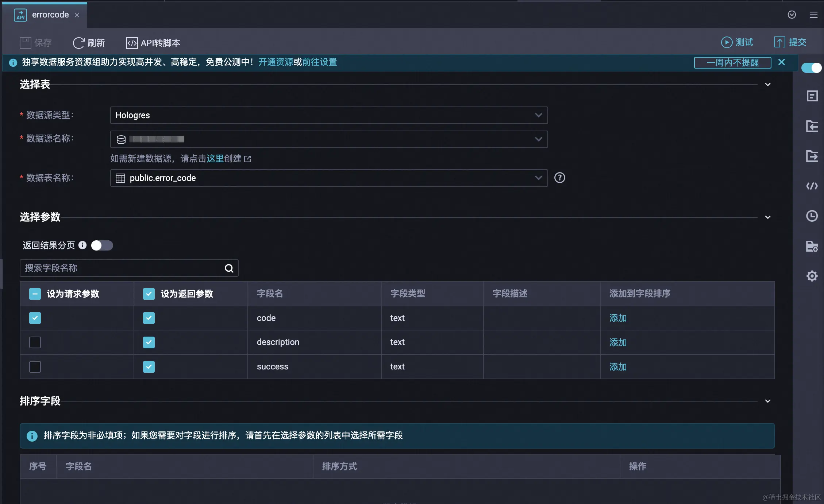Click the hamburger menu icon at top right

(813, 15)
